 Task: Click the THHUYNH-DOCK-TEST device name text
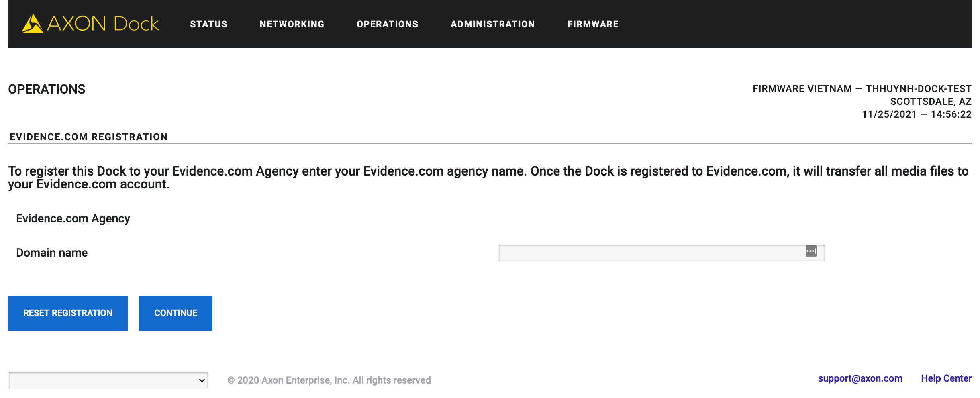919,89
